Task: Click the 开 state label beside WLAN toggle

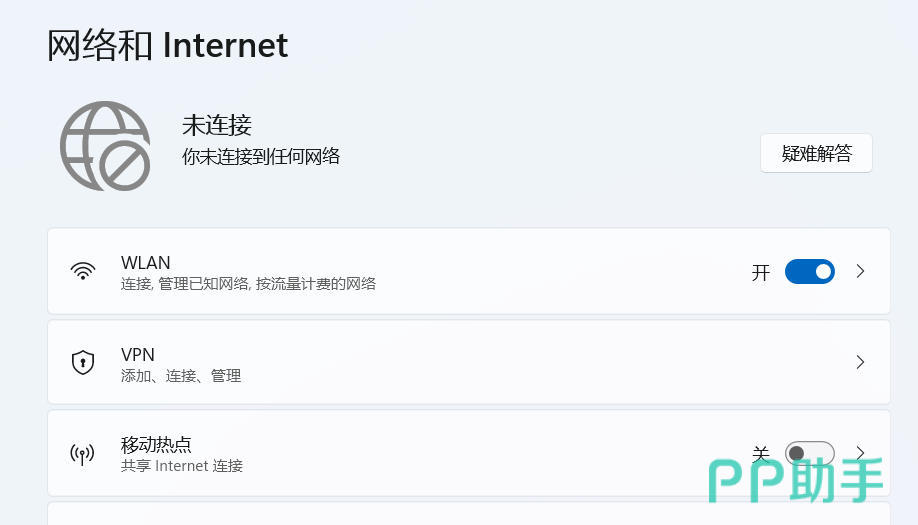Action: (761, 272)
